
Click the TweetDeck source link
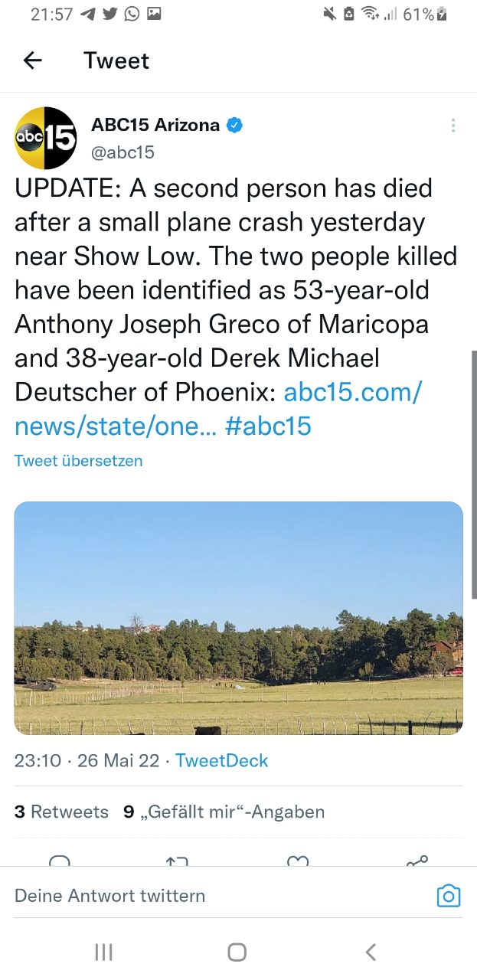coord(221,760)
